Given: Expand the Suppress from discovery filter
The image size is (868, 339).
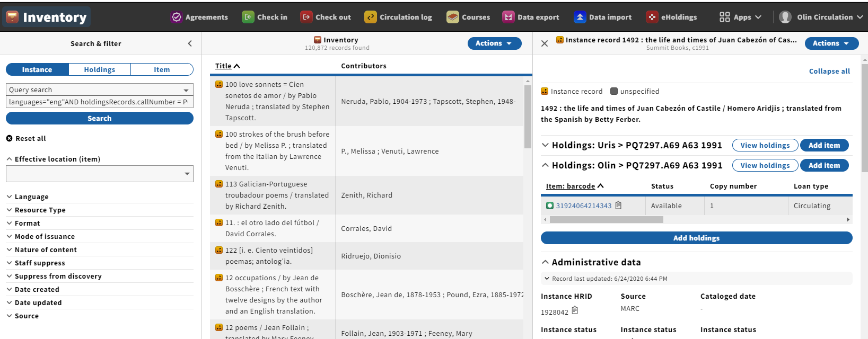Looking at the screenshot, I should [x=58, y=276].
